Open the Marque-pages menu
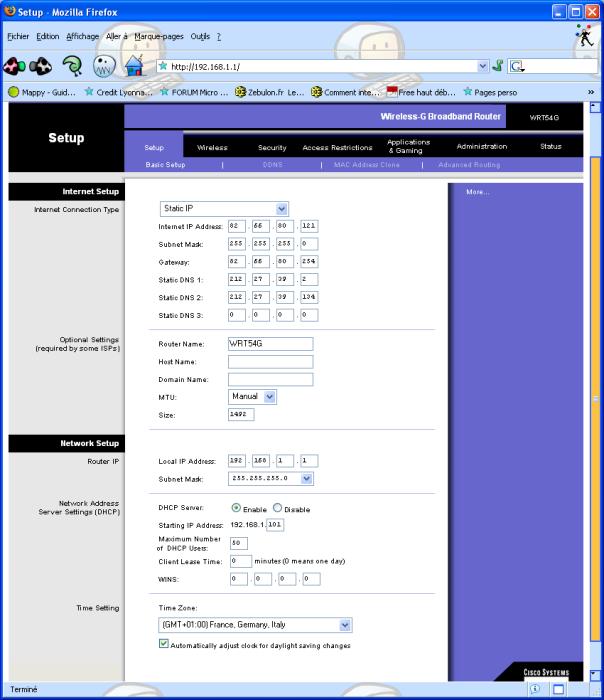This screenshot has height=700, width=604. [x=159, y=36]
